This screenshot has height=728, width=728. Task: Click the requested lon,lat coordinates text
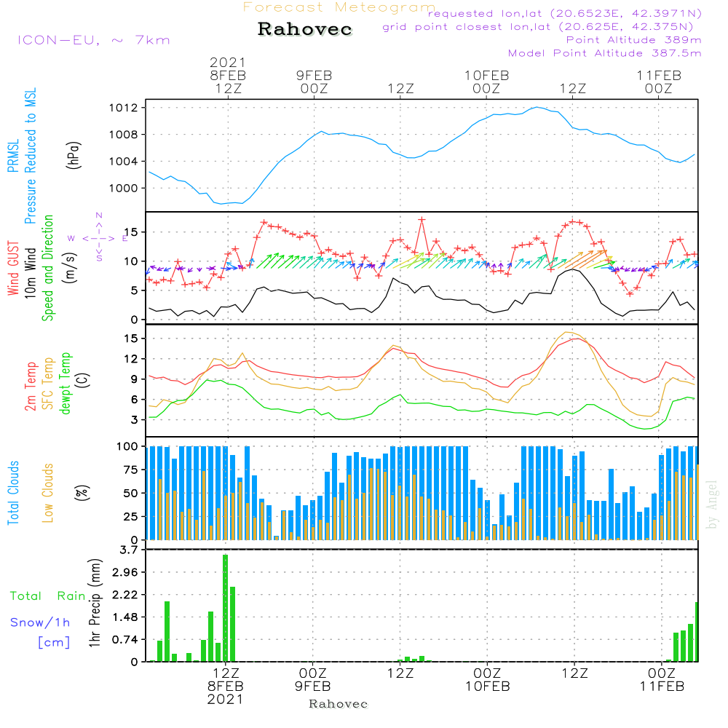coord(565,13)
